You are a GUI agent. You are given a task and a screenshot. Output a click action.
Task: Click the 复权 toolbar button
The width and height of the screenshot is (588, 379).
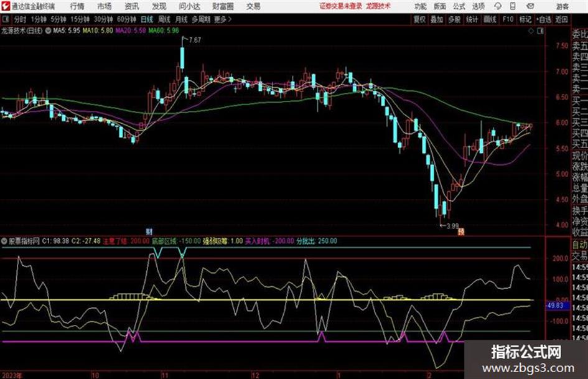(x=419, y=19)
